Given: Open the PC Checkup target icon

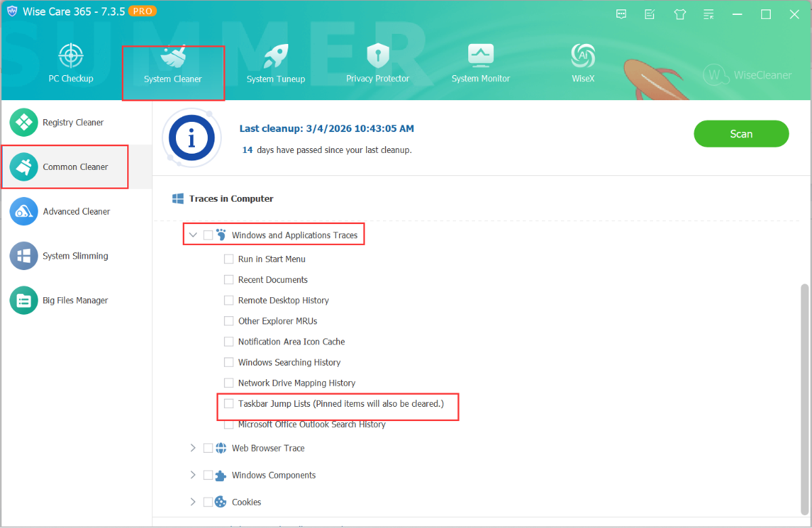Looking at the screenshot, I should click(x=70, y=57).
